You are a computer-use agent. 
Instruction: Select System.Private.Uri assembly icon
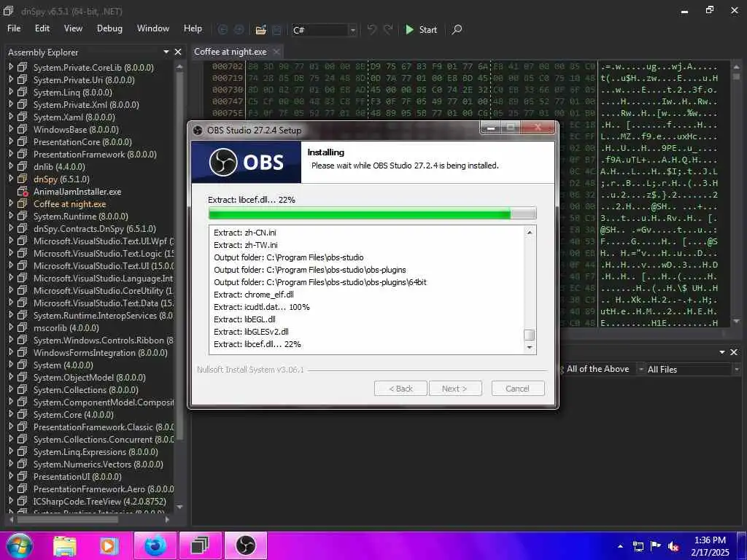pos(23,79)
